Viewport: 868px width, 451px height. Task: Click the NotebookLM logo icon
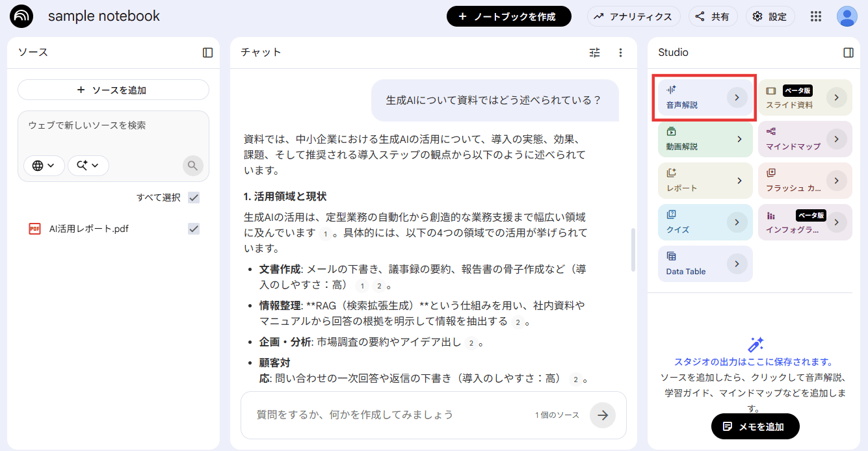coord(21,16)
